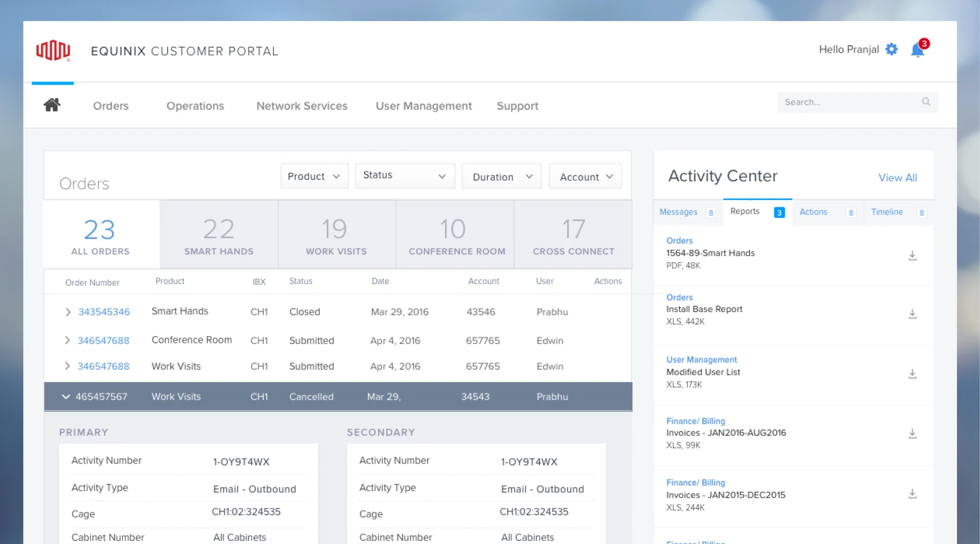Click the Order Number column header
Viewport: 980px width, 544px height.
tap(92, 283)
